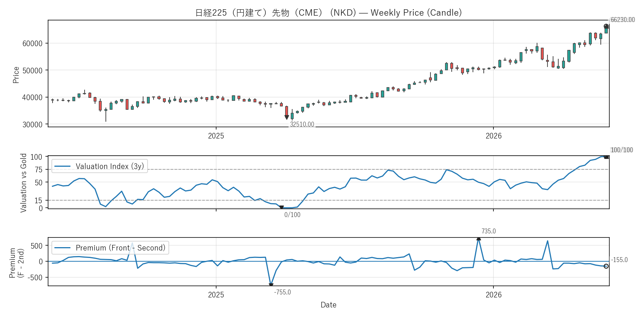Click the 2025 tick label under the premium chart
Screen dimensions: 644x316
[216, 295]
